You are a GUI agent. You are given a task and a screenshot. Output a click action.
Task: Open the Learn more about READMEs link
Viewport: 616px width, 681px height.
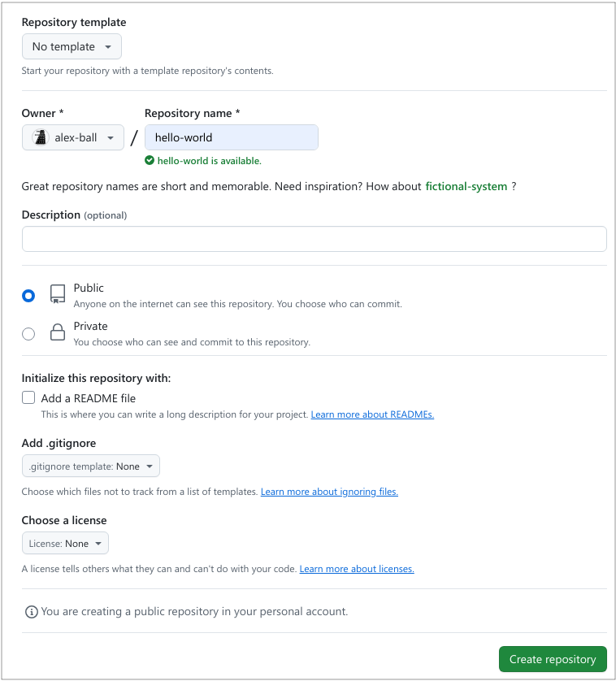[x=372, y=414]
